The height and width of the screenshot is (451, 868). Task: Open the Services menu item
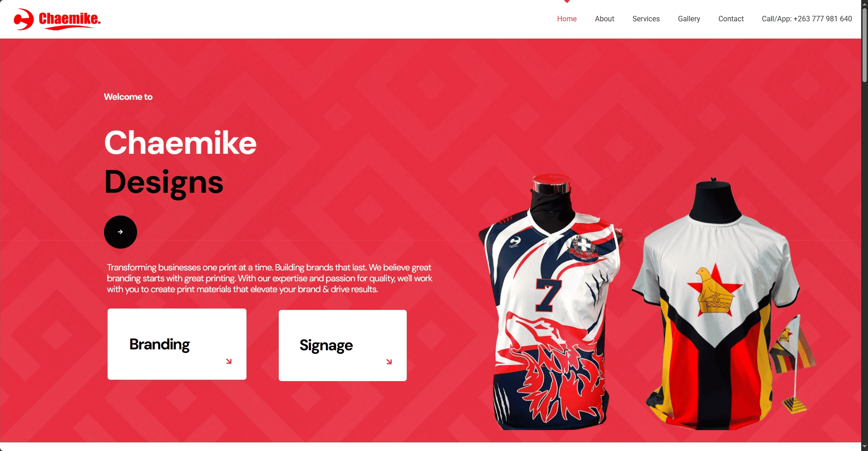click(x=646, y=19)
